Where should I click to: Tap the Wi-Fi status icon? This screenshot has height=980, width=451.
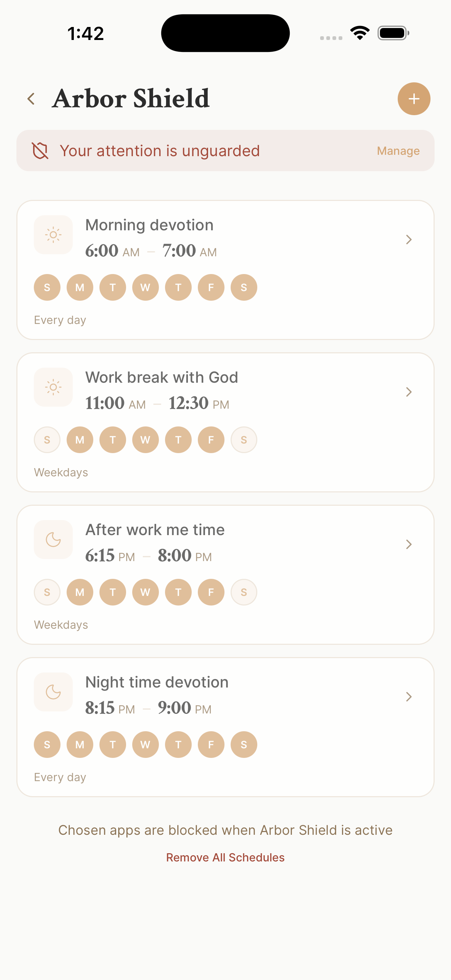pyautogui.click(x=360, y=33)
